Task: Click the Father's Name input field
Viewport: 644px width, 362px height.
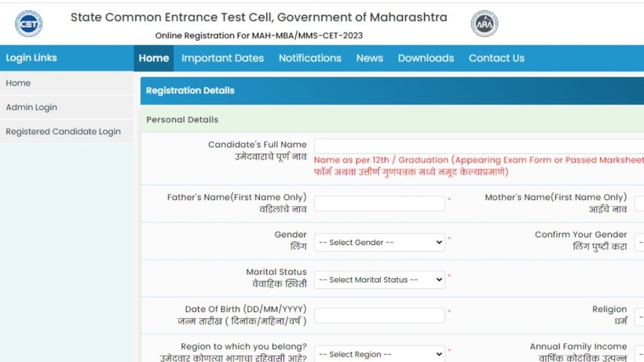Action: click(x=379, y=203)
